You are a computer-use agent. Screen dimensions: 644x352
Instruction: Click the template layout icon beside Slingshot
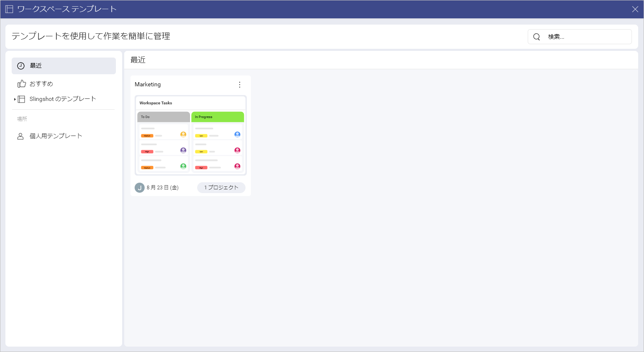(21, 99)
